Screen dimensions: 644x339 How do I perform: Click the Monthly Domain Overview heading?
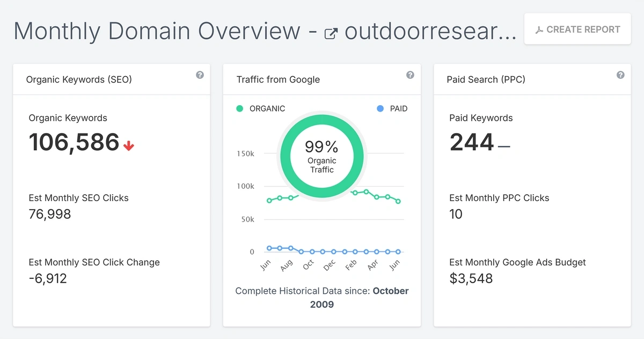pos(157,31)
